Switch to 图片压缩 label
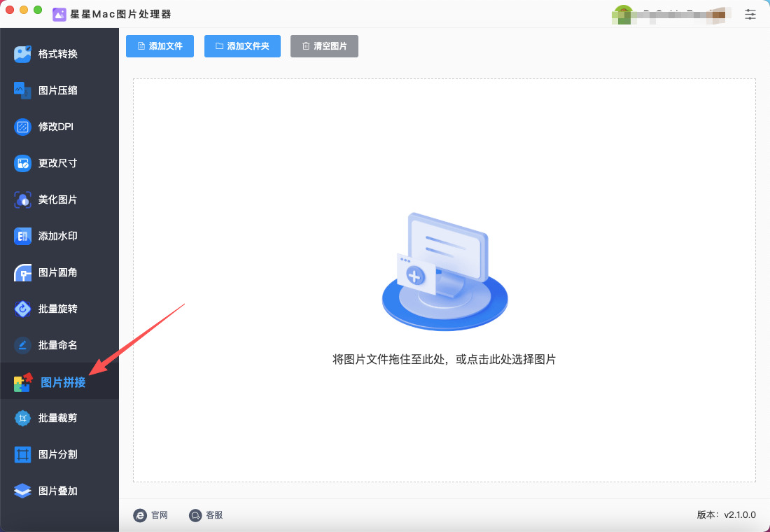This screenshot has width=770, height=532. (58, 90)
